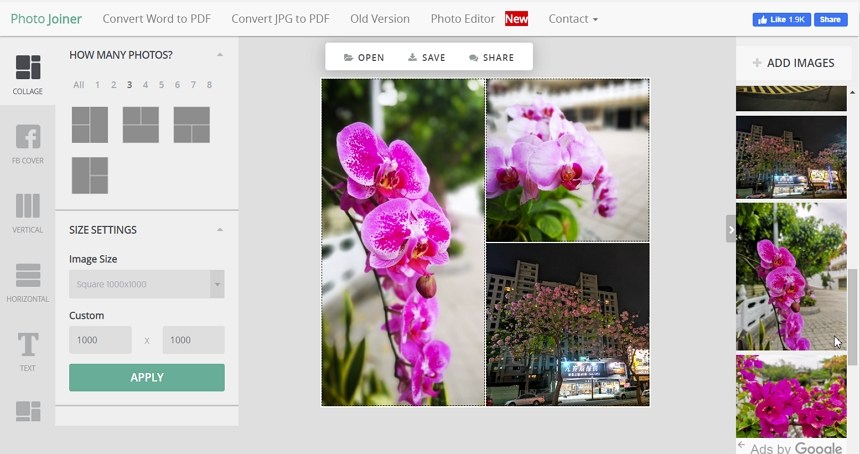Screen dimensions: 860x454
Task: Open the FB Cover mode
Action: pyautogui.click(x=27, y=144)
